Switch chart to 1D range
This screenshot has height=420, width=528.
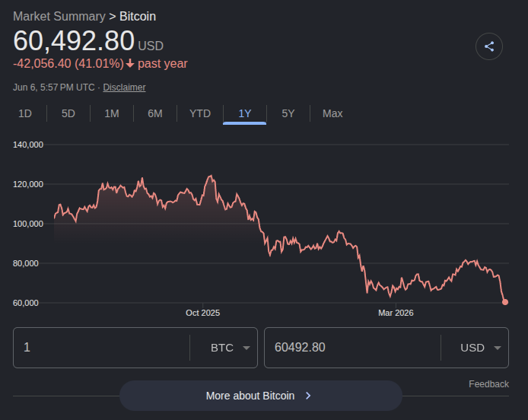click(25, 113)
